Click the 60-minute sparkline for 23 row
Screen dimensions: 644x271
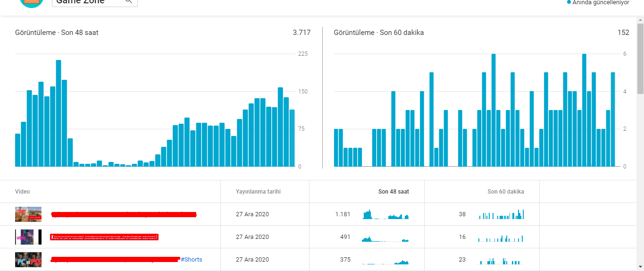[501, 261]
